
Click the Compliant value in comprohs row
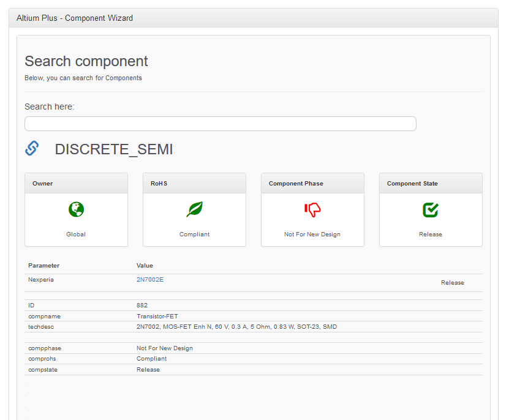tap(151, 358)
